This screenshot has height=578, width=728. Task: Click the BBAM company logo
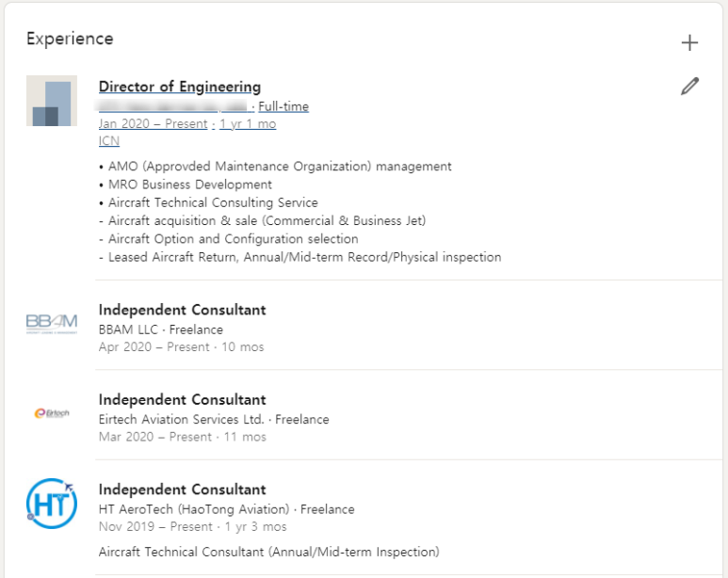[52, 325]
